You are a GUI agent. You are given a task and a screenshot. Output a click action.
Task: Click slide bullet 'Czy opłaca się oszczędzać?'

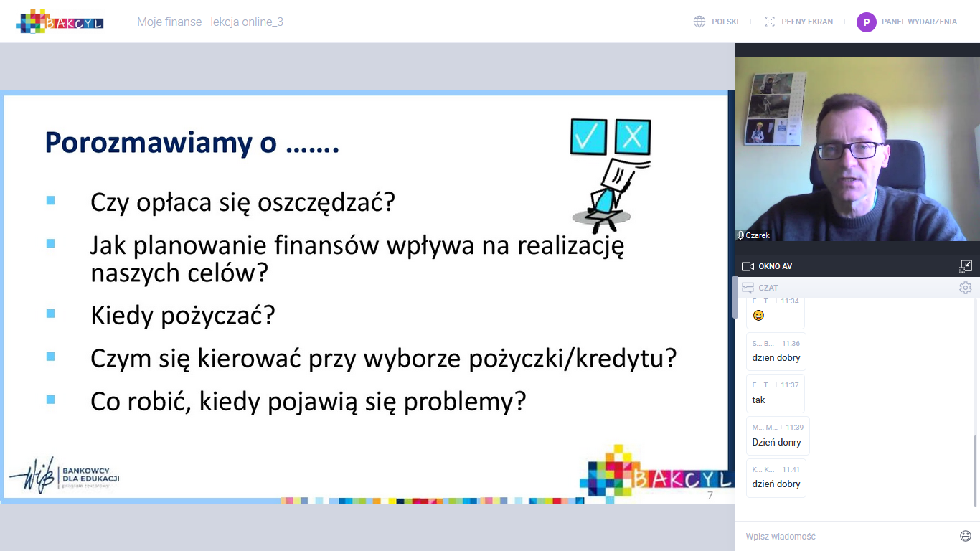(x=243, y=203)
